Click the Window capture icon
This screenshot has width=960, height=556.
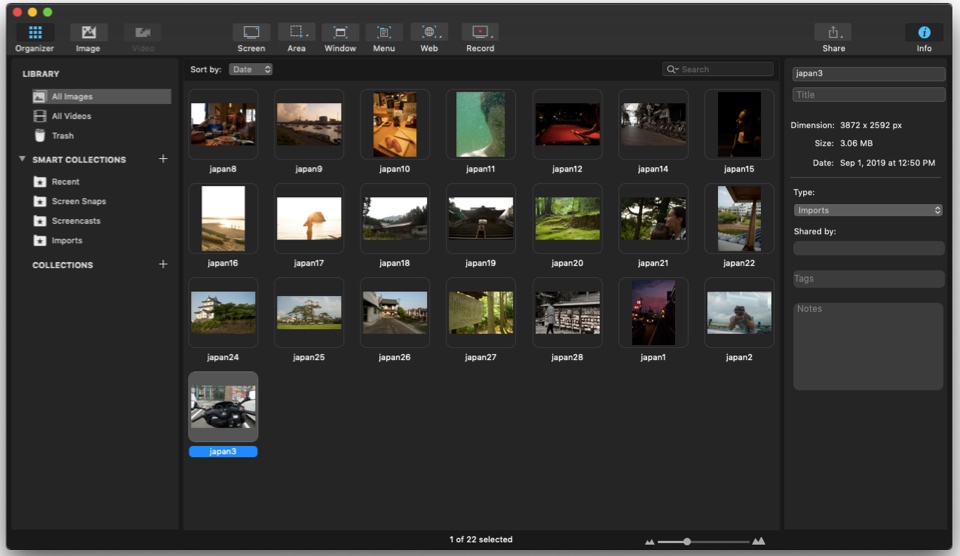click(x=340, y=33)
